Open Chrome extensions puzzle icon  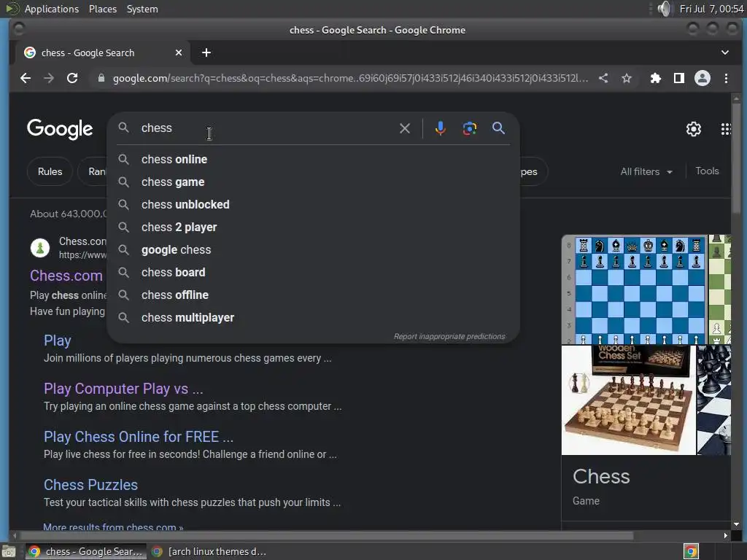[x=656, y=78]
